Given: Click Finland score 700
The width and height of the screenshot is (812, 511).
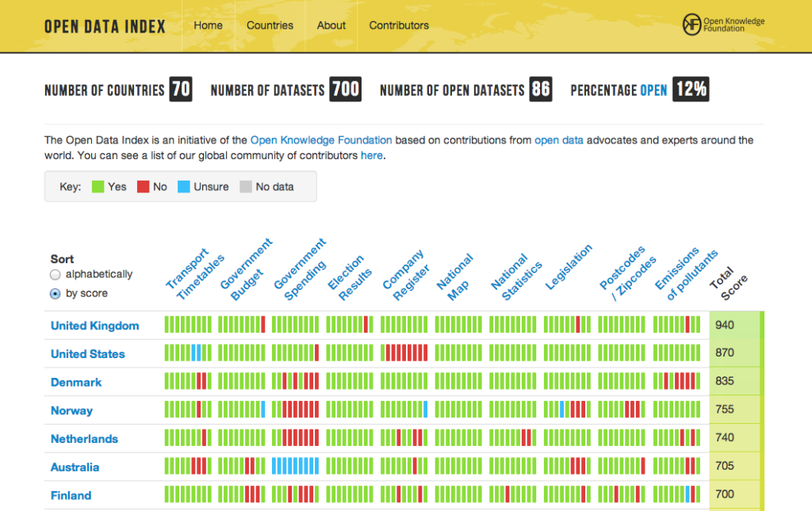Looking at the screenshot, I should tap(725, 494).
